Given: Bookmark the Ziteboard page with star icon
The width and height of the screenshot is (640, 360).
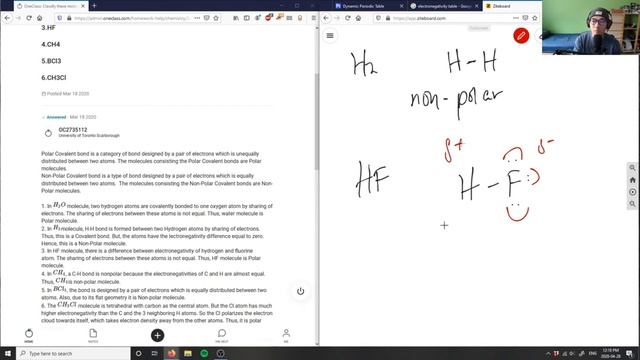Looking at the screenshot, I should [x=535, y=18].
